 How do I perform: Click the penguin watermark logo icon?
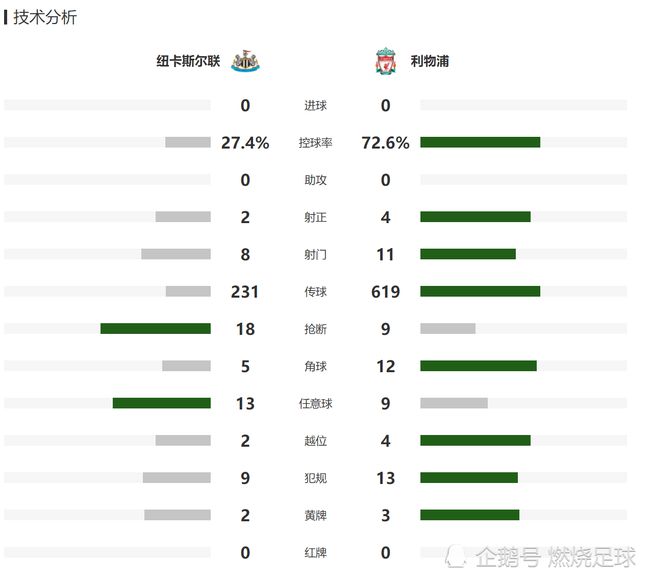coord(457,557)
